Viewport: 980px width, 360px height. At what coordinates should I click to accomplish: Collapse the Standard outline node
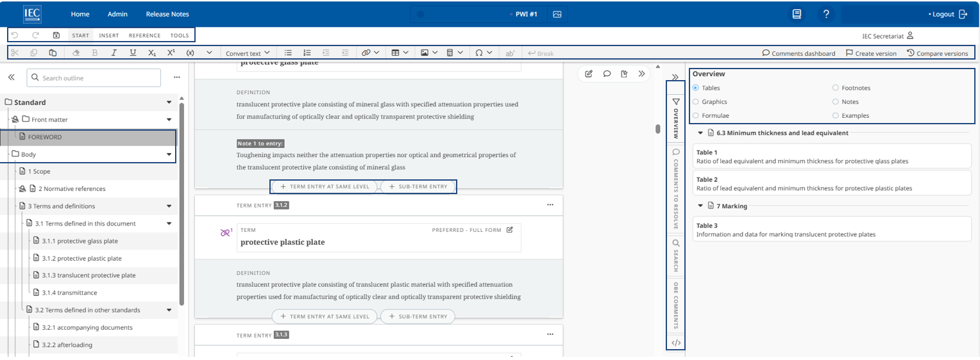tap(169, 102)
